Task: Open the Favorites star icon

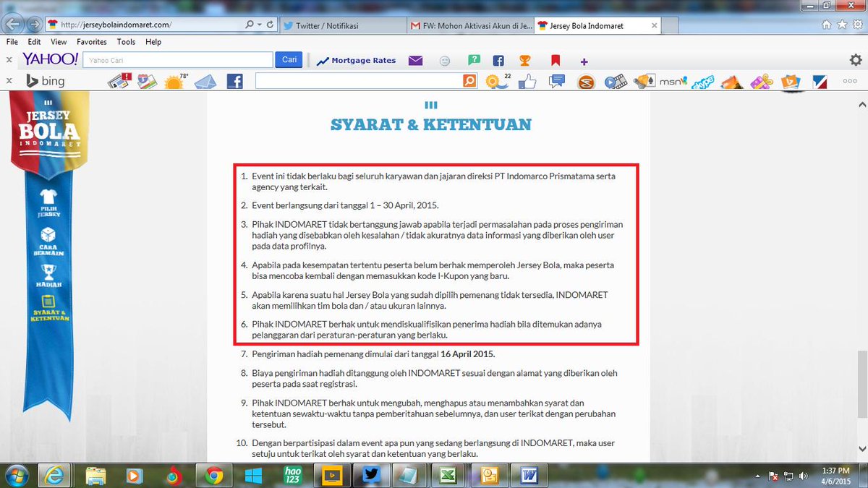Action: pos(841,25)
